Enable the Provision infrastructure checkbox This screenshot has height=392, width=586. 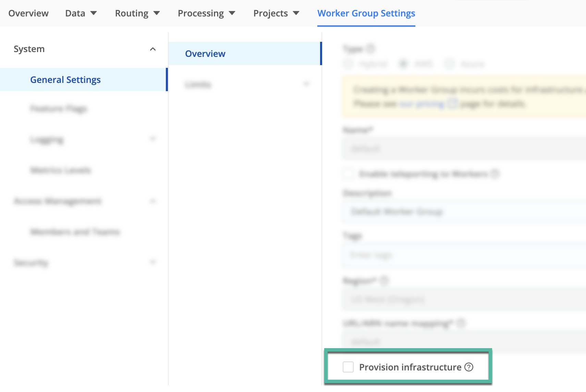click(x=348, y=367)
